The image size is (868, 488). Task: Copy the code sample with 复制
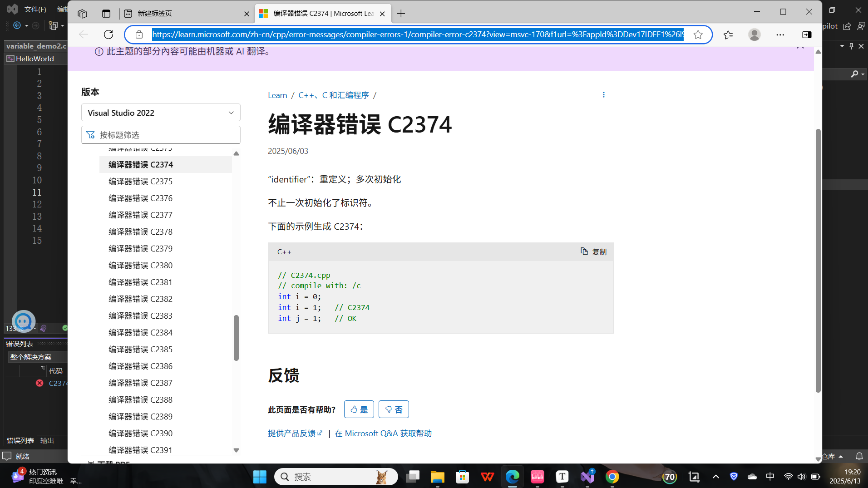[x=593, y=251]
